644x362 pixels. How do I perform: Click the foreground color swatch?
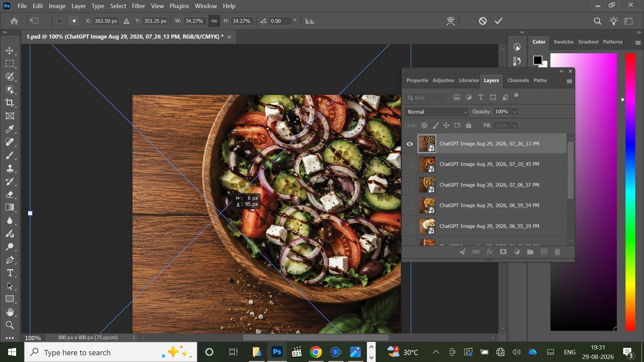[538, 60]
